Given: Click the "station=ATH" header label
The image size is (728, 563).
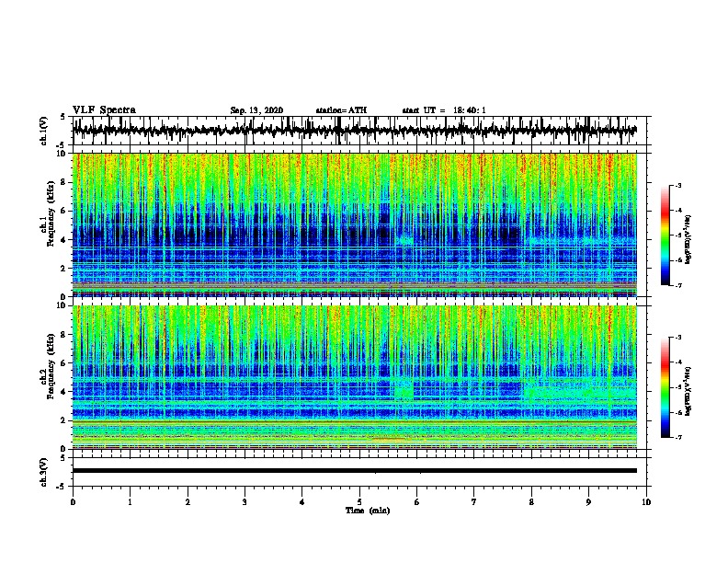Looking at the screenshot, I should [x=341, y=110].
